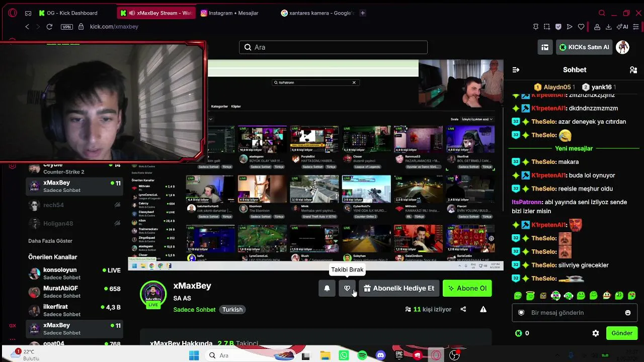
Task: Open Holigan48 offline followed channel
Action: point(74,223)
